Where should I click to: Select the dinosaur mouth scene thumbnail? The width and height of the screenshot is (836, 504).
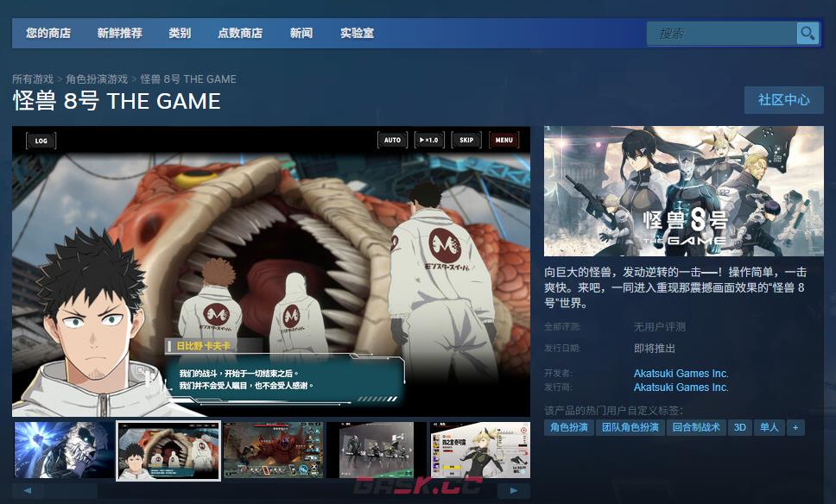(168, 450)
